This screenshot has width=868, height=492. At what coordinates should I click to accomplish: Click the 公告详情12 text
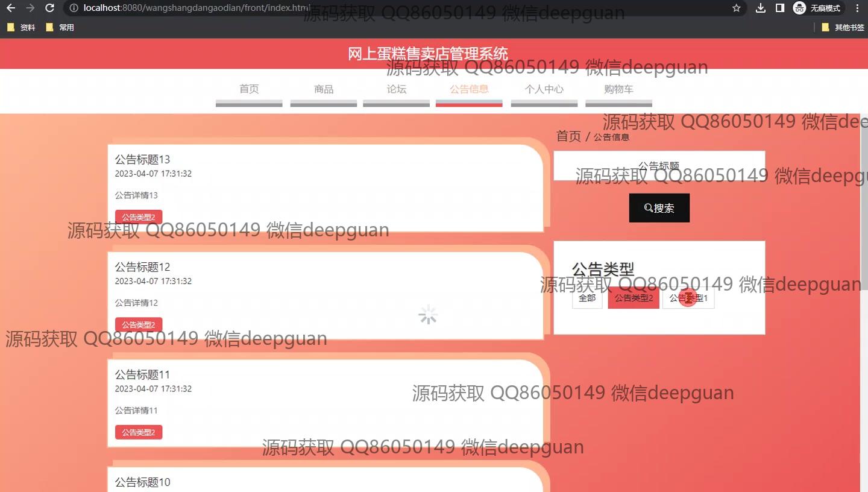(136, 303)
